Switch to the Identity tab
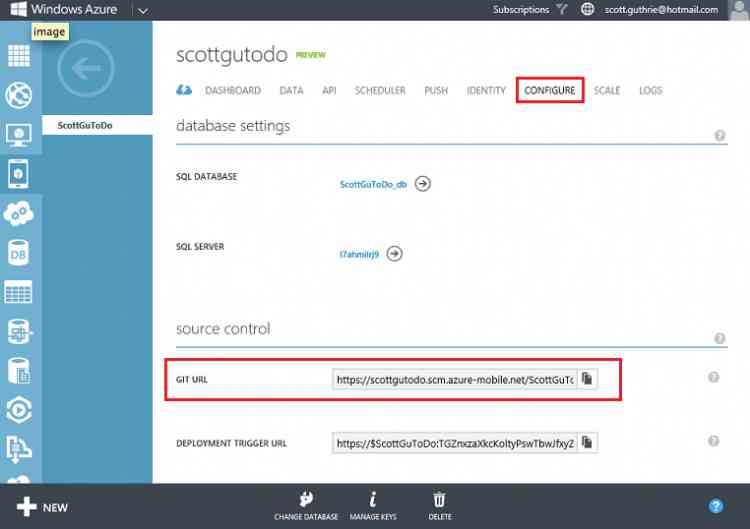The height and width of the screenshot is (529, 750). coord(486,90)
